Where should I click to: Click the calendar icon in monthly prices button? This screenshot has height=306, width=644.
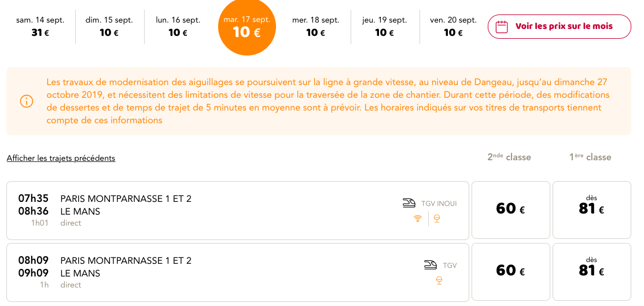(502, 27)
